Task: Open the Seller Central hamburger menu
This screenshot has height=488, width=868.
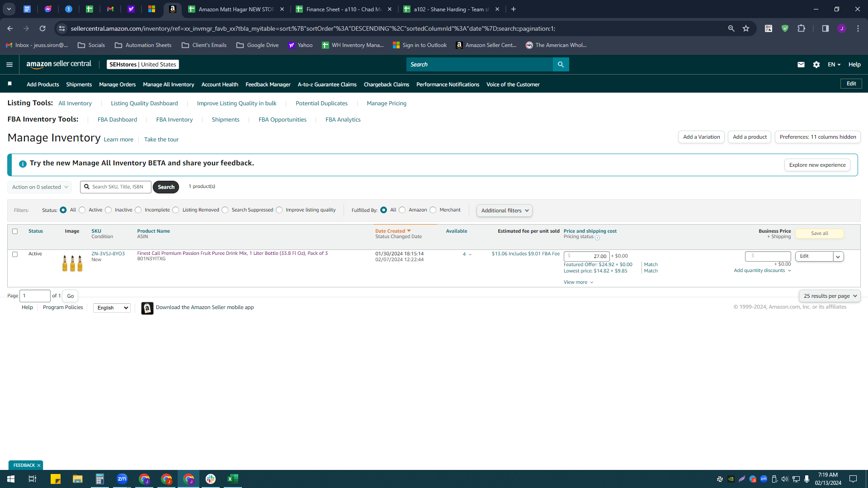Action: pyautogui.click(x=9, y=65)
